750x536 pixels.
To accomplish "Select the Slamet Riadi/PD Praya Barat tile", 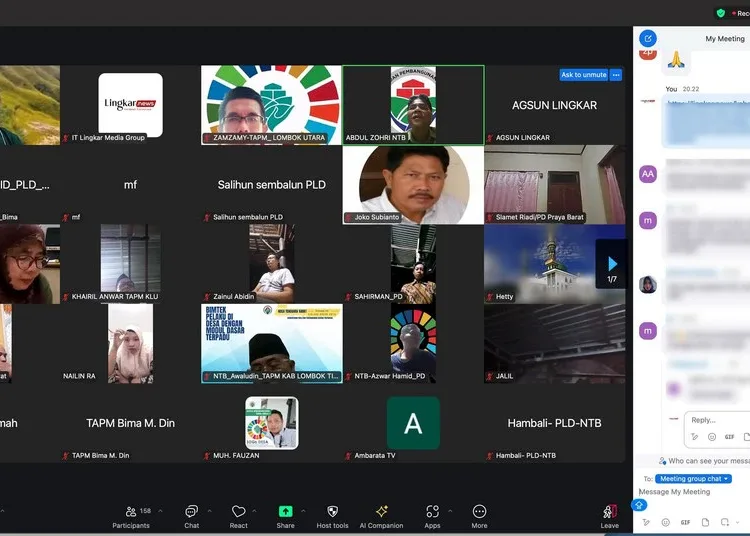I will pos(555,185).
